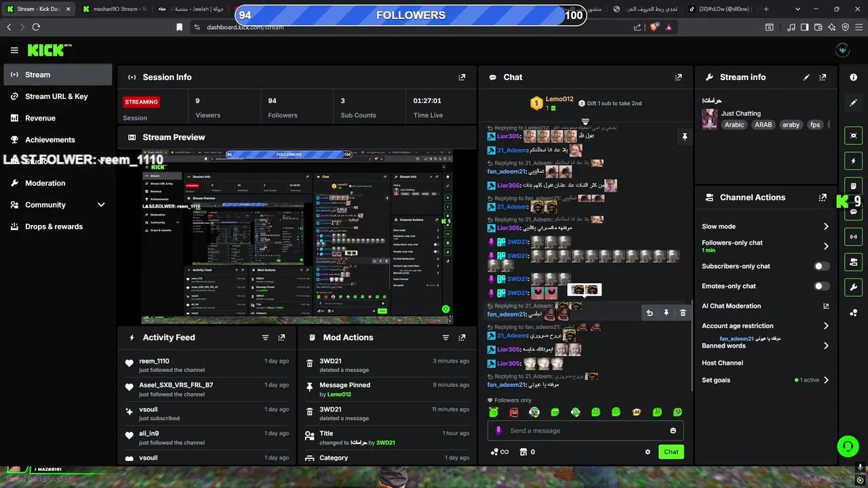Open Mod Actions filter options
The height and width of the screenshot is (488, 868).
[446, 338]
